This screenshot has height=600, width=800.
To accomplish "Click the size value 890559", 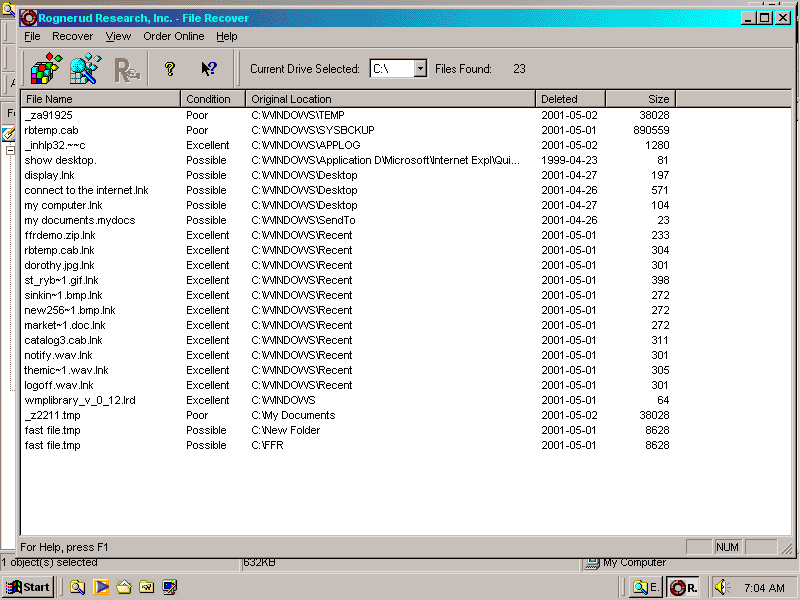I will click(651, 130).
